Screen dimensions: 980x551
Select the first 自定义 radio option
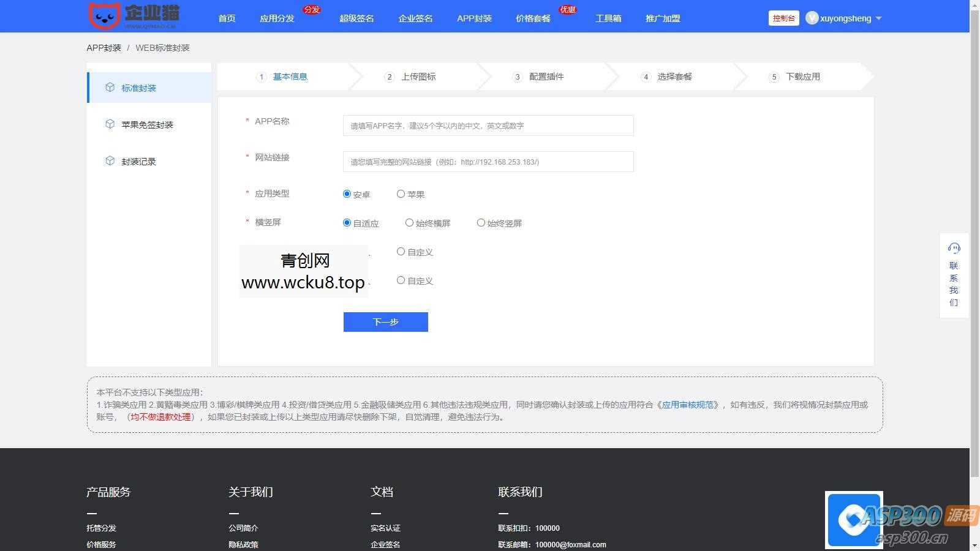401,251
